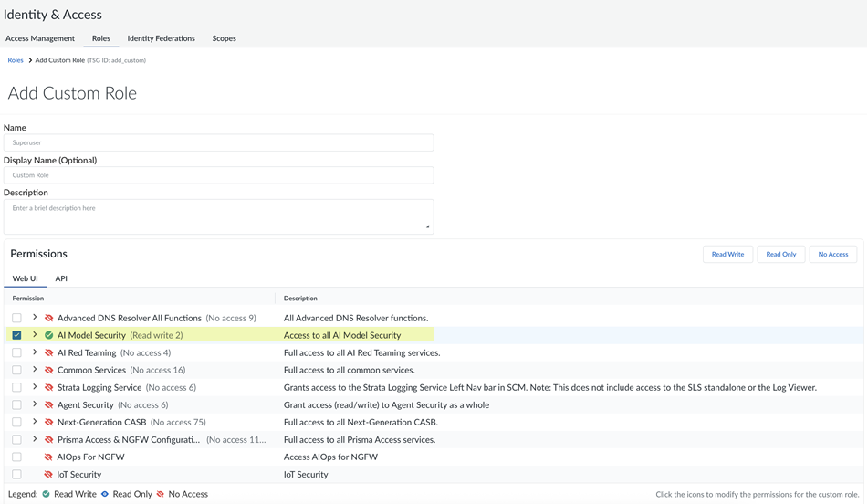
Task: Uncheck the AI Model Security checkbox
Action: point(16,336)
